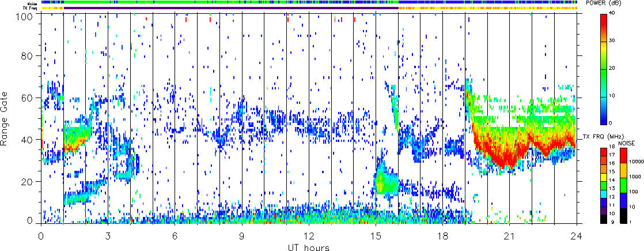This screenshot has height=251, width=644.
Task: Pick the blue segment of POWER colorbar
Action: coord(603,116)
